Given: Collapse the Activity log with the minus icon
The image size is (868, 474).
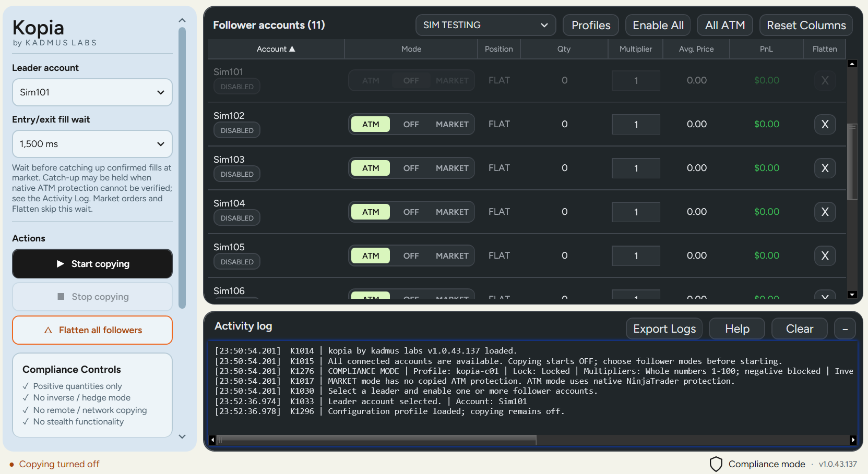Looking at the screenshot, I should click(845, 329).
